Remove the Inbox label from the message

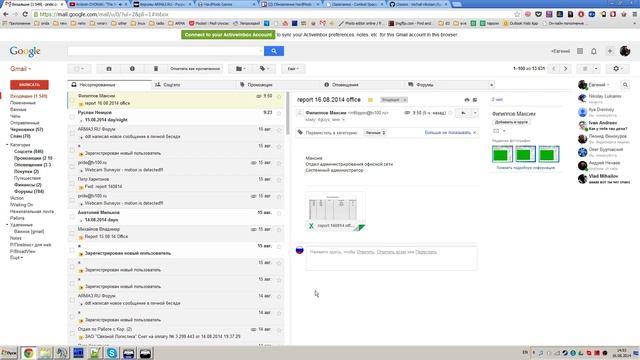[x=404, y=100]
